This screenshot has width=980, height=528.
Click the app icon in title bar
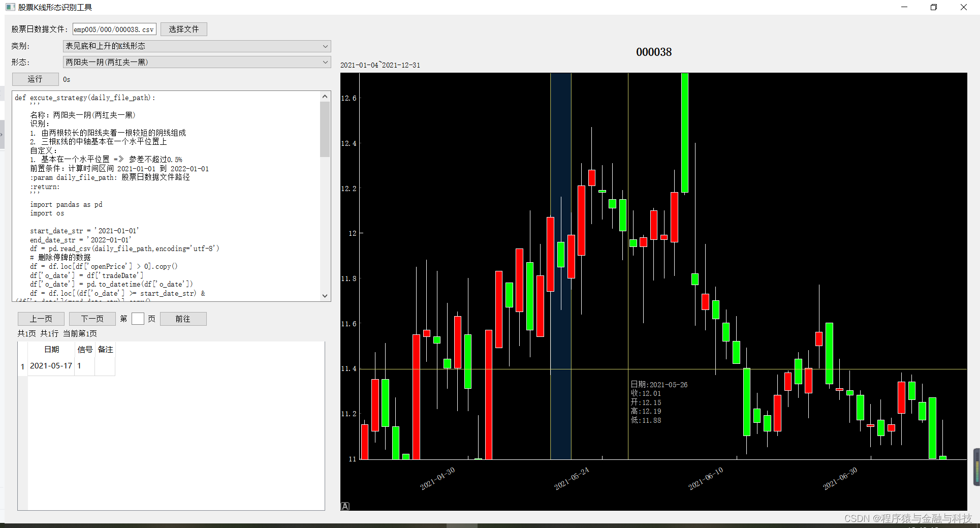point(10,7)
